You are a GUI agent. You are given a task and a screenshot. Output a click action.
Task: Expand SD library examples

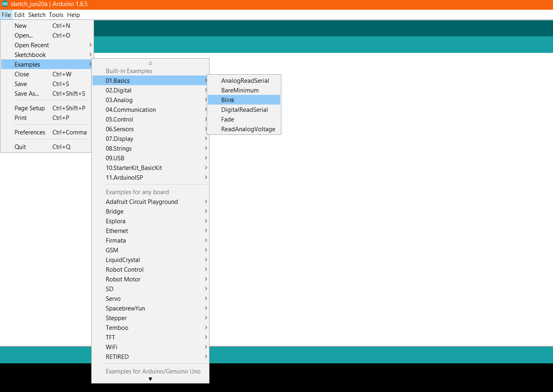coord(150,289)
